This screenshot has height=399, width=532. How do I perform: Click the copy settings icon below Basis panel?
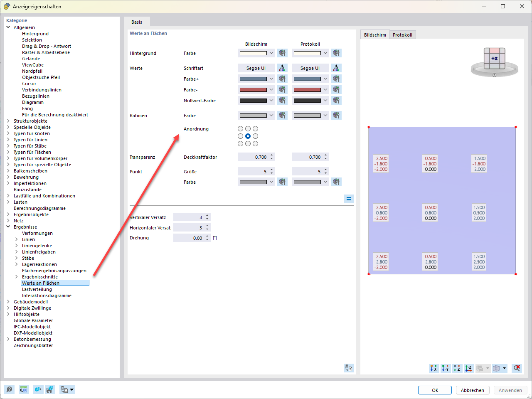tap(349, 368)
